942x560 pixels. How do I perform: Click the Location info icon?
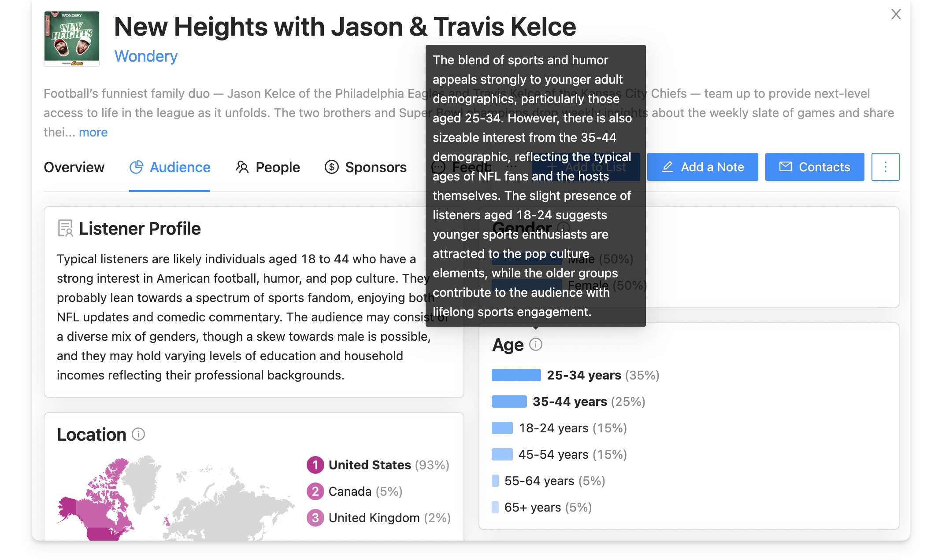click(138, 435)
